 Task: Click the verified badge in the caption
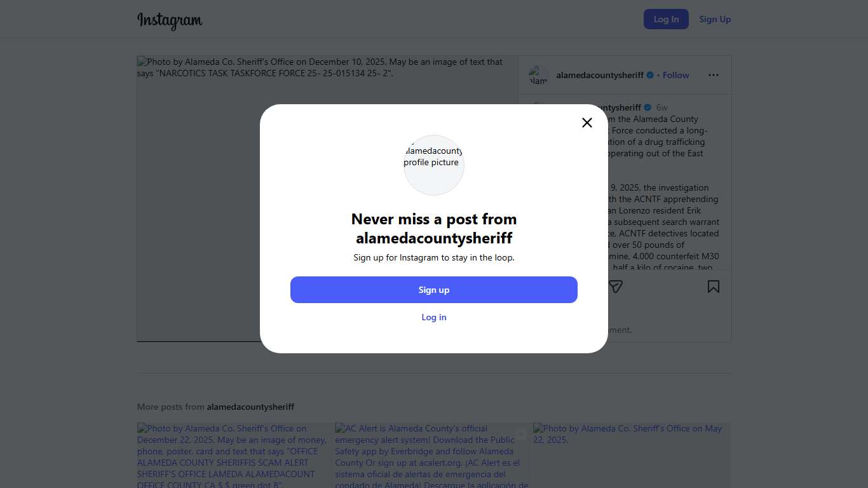pos(648,107)
